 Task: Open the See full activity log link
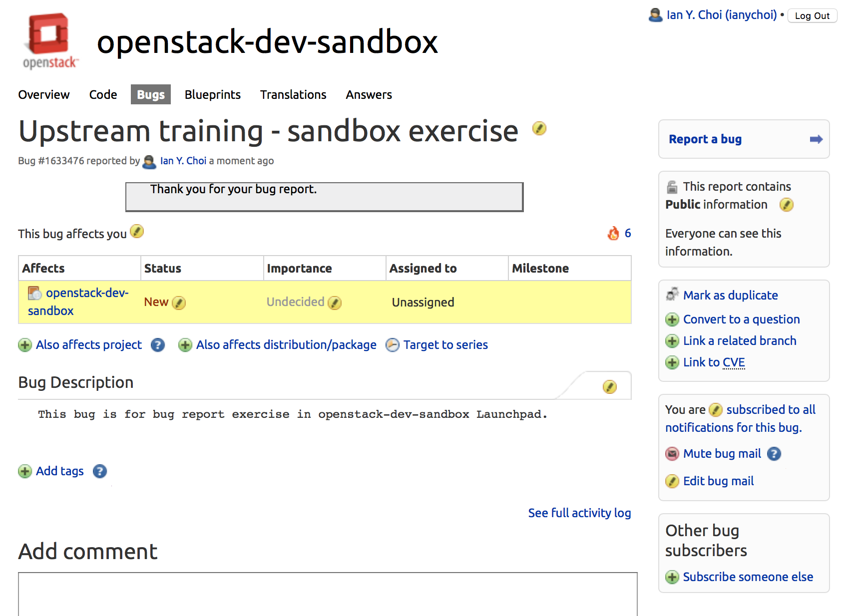579,513
